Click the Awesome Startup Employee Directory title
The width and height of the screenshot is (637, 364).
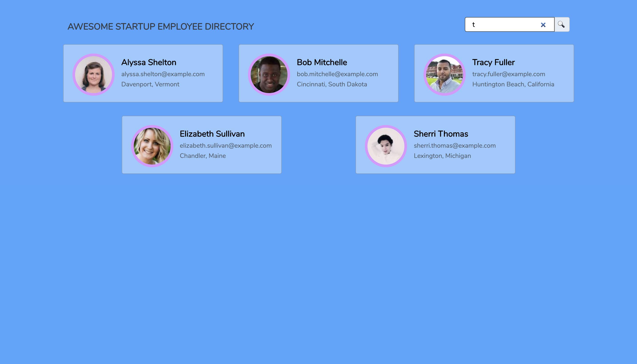click(161, 26)
